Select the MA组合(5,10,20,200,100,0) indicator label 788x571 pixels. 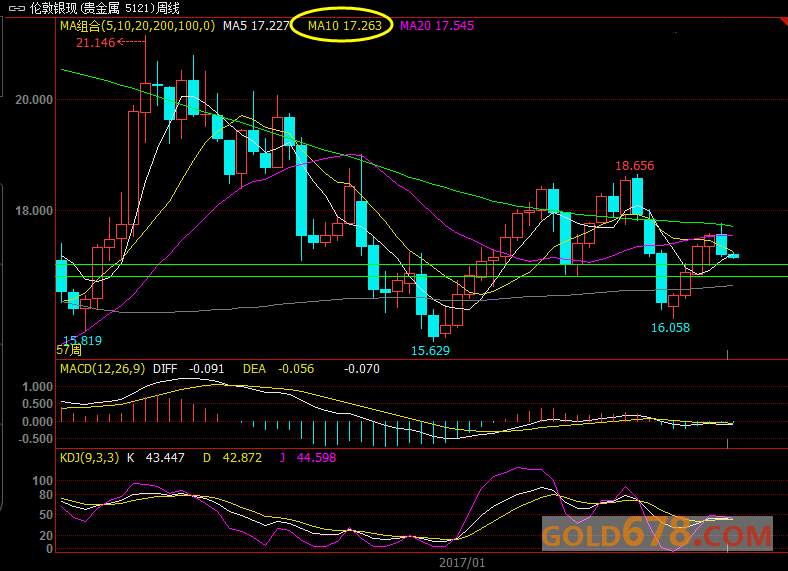137,26
